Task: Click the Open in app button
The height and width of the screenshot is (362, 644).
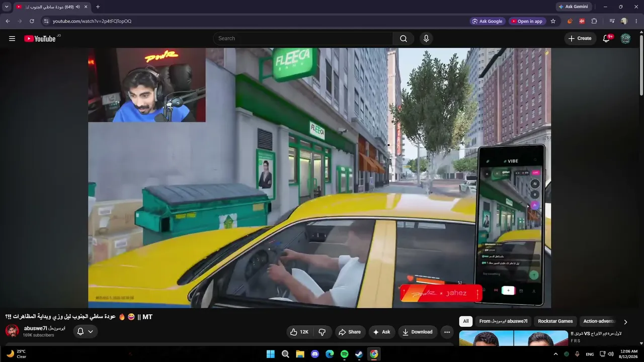Action: [527, 21]
